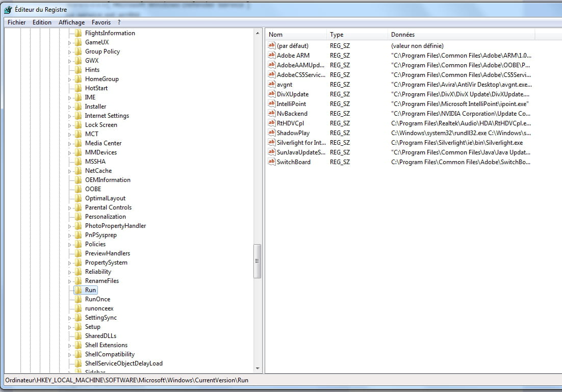Click the folder icon of Setup key

click(79, 327)
